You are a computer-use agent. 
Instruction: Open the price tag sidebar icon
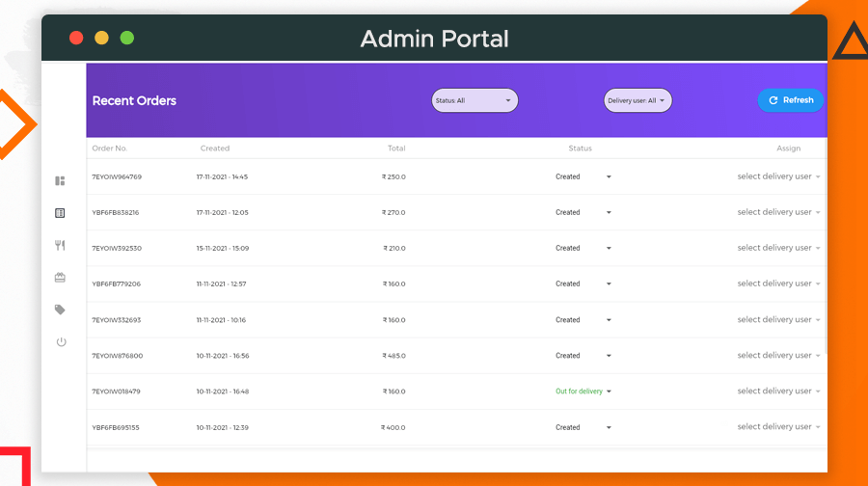[60, 310]
